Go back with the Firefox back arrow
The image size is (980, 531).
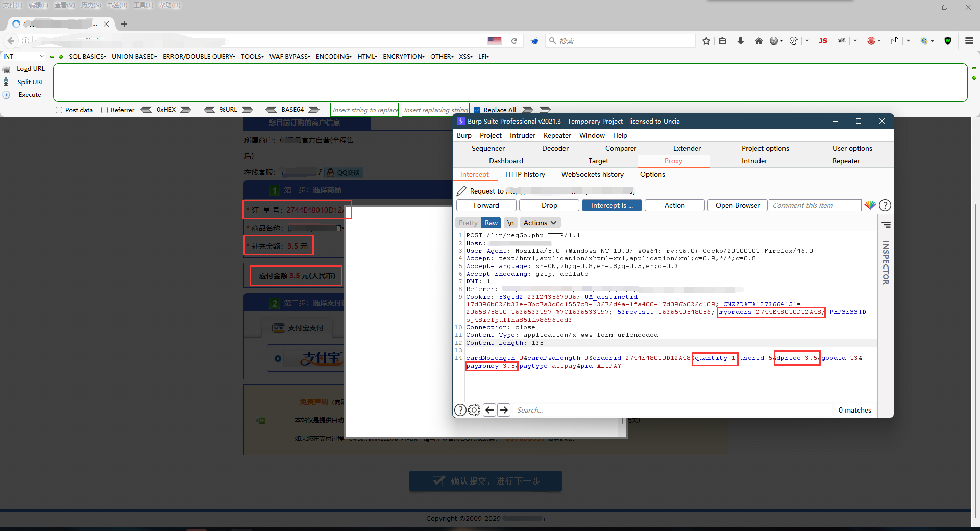[11, 41]
